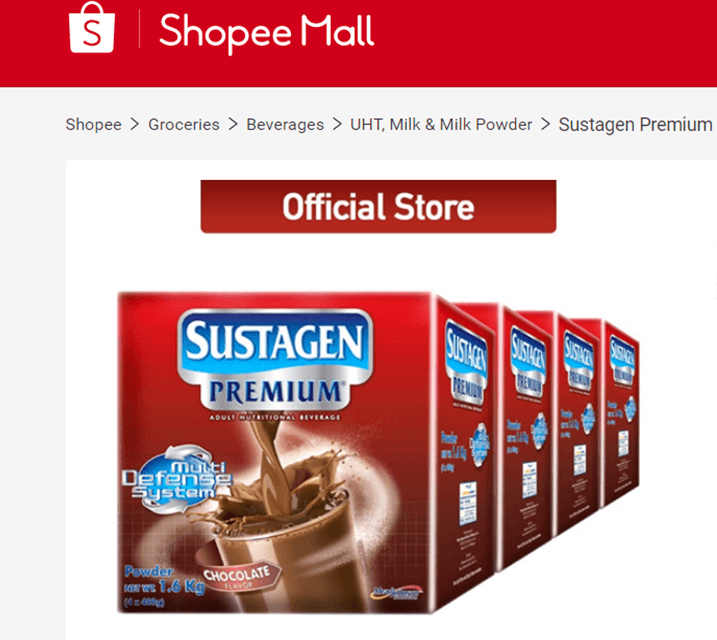Click the chevron after Shopee breadcrumb
Image resolution: width=717 pixels, height=640 pixels.
coord(134,124)
